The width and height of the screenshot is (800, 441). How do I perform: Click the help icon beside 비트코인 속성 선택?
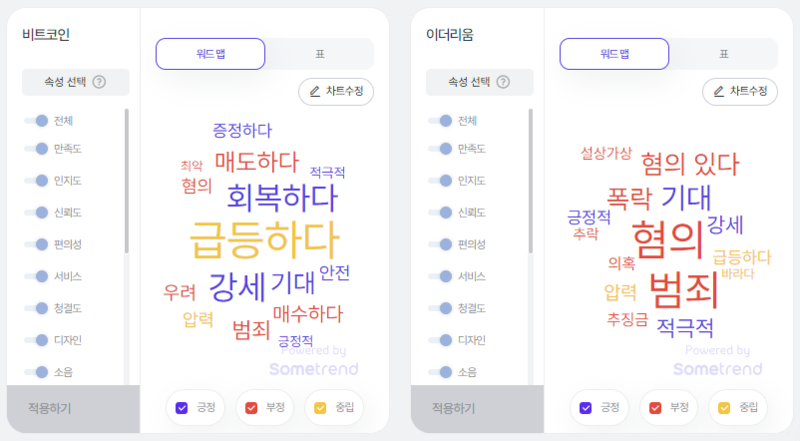click(99, 82)
